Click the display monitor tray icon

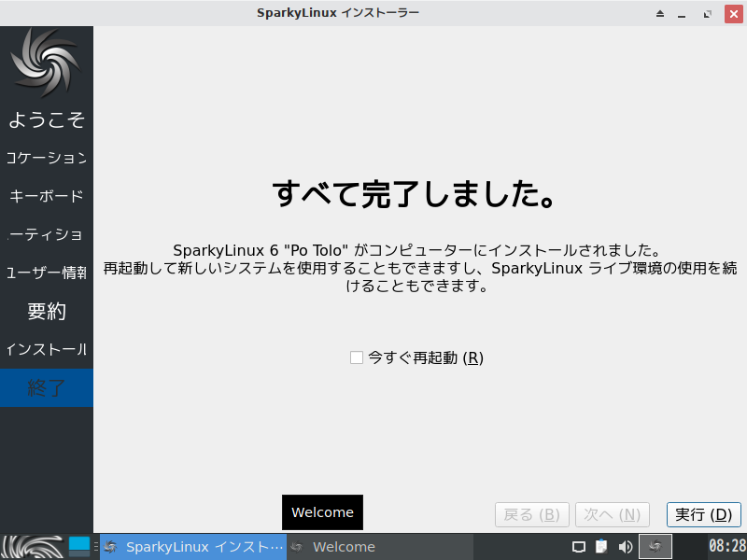pos(579,547)
